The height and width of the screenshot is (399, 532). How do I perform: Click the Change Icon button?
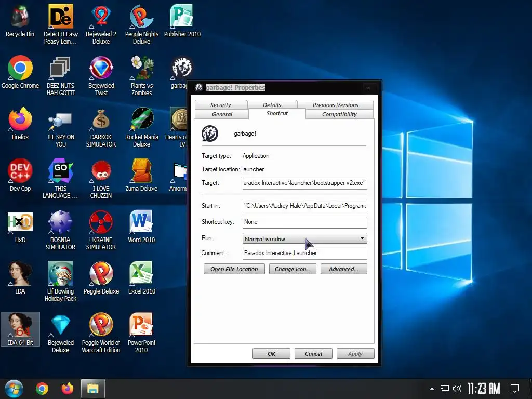coord(292,269)
